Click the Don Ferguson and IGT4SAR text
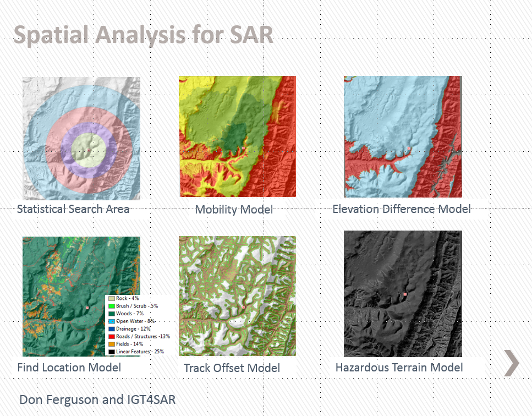The image size is (532, 416). point(97,399)
